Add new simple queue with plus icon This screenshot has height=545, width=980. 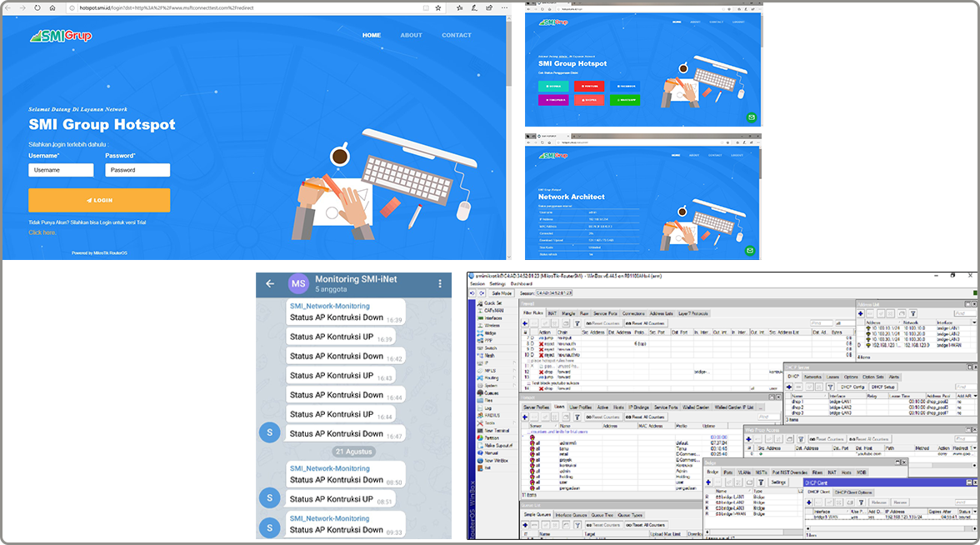(x=525, y=525)
